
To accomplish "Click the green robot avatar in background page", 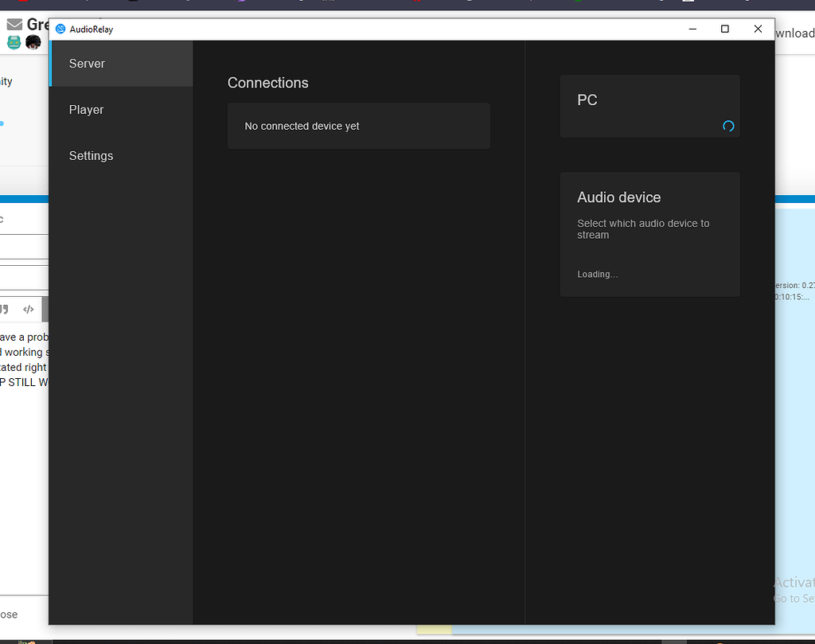I will (14, 42).
